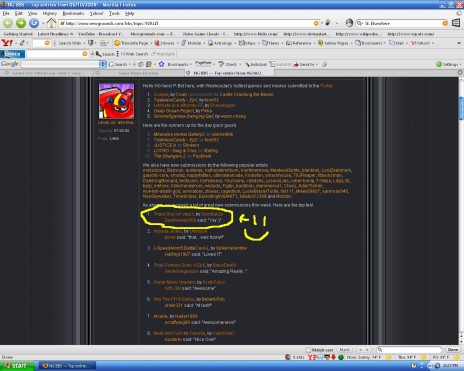Open the History menu
464x371 pixels.
tap(50, 13)
